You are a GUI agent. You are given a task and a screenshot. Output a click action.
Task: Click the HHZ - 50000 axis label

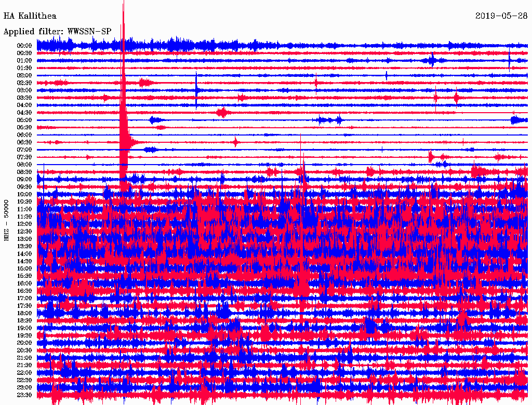6,220
